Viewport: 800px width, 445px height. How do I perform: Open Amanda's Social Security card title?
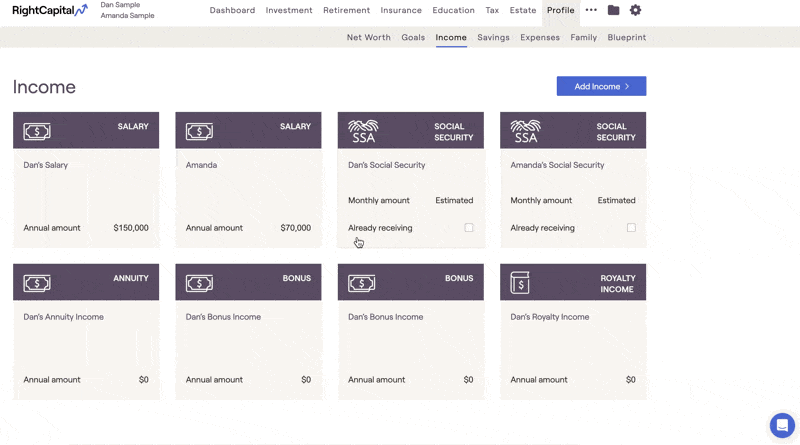point(557,165)
